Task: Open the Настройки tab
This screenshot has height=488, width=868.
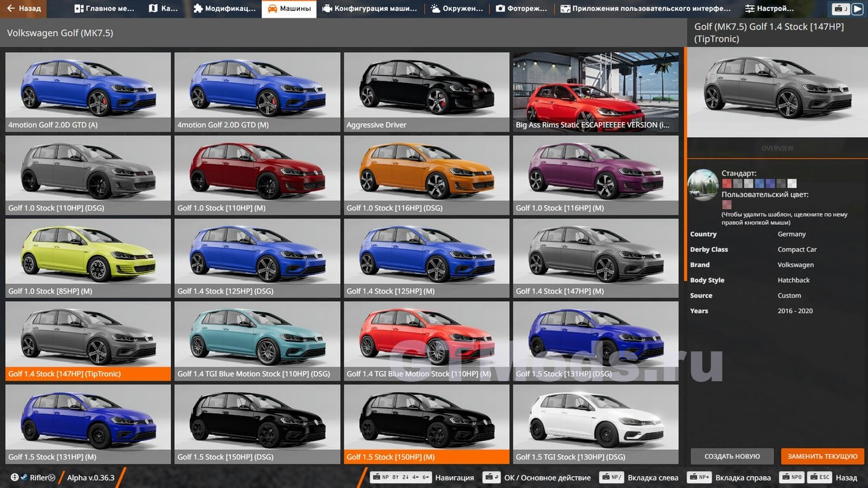Action: (x=769, y=9)
